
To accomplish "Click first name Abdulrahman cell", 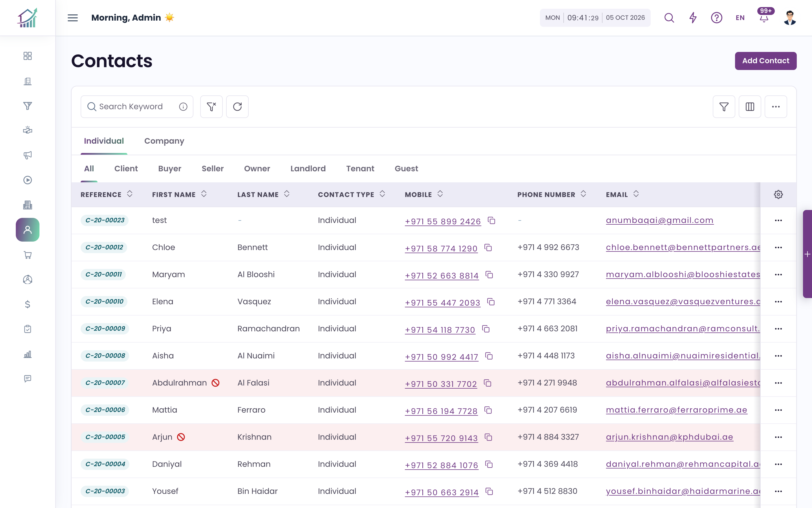I will (179, 383).
